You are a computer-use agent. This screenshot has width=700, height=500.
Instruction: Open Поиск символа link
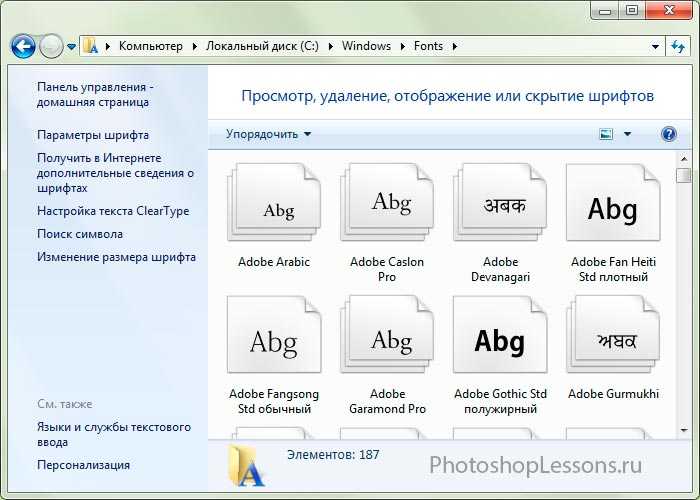click(79, 234)
